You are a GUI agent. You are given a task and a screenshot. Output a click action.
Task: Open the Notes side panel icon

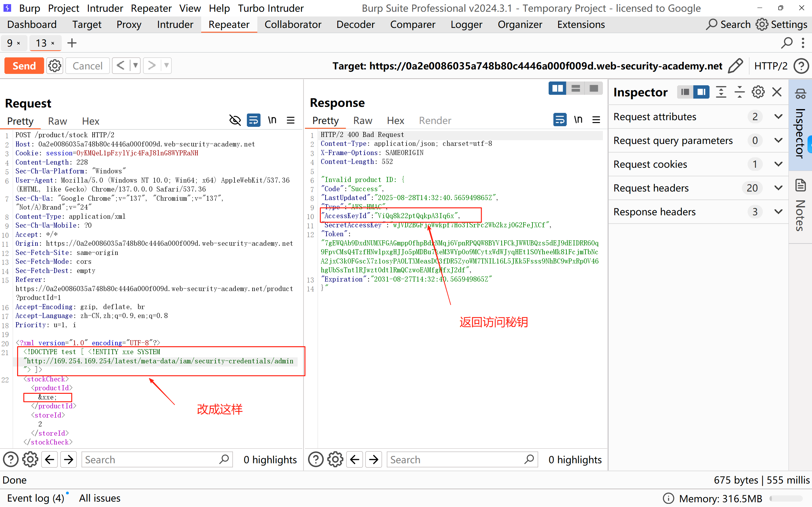[801, 185]
